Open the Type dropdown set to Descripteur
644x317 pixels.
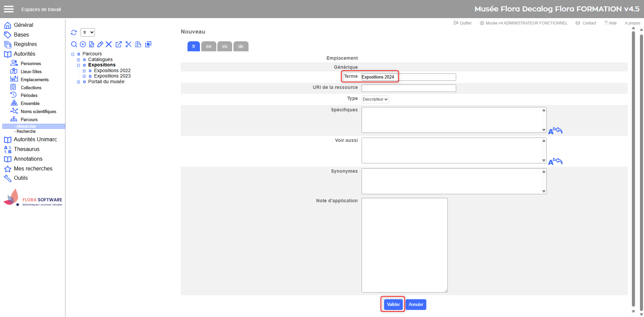click(375, 99)
